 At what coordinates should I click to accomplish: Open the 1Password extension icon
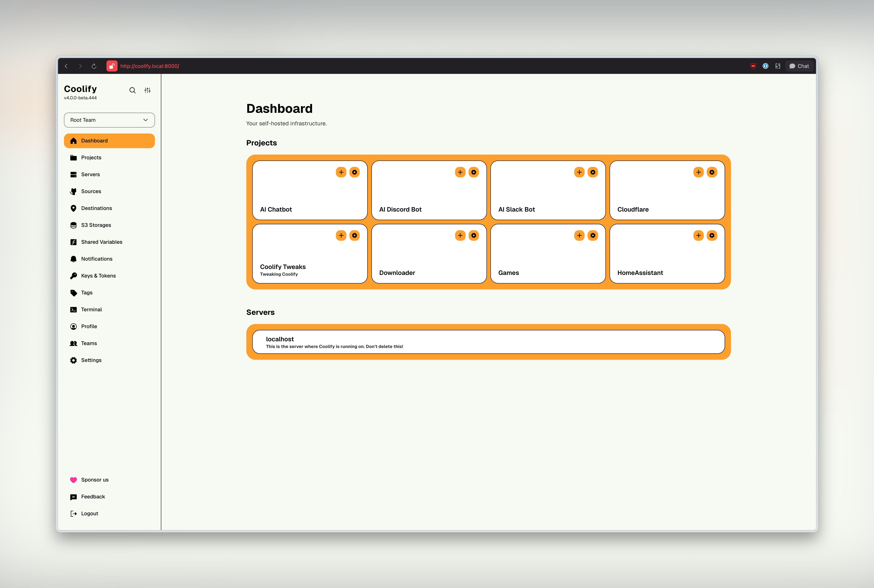pyautogui.click(x=765, y=66)
